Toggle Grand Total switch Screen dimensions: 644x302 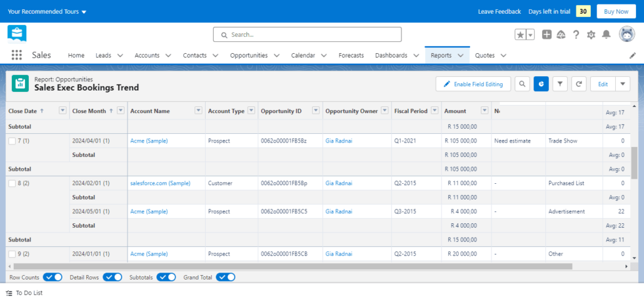226,277
